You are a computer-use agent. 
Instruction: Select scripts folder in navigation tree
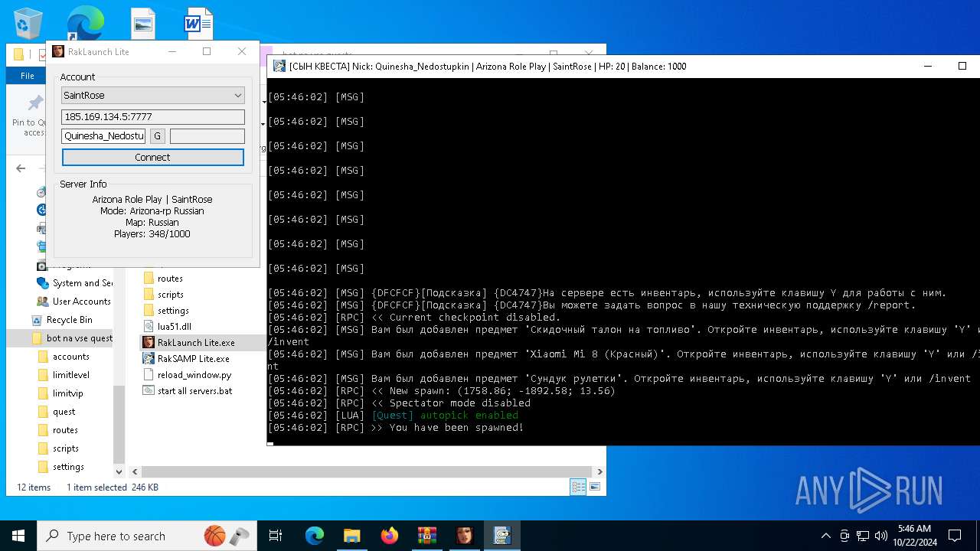pos(65,448)
